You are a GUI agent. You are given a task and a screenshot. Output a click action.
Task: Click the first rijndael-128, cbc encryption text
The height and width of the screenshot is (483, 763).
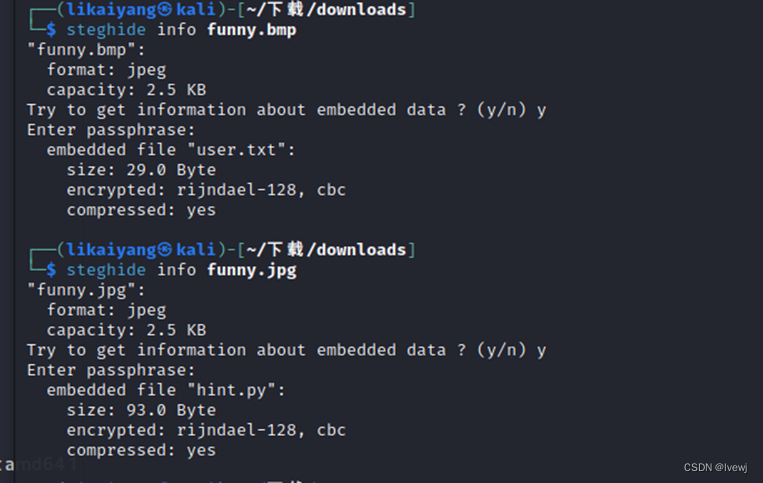click(261, 190)
